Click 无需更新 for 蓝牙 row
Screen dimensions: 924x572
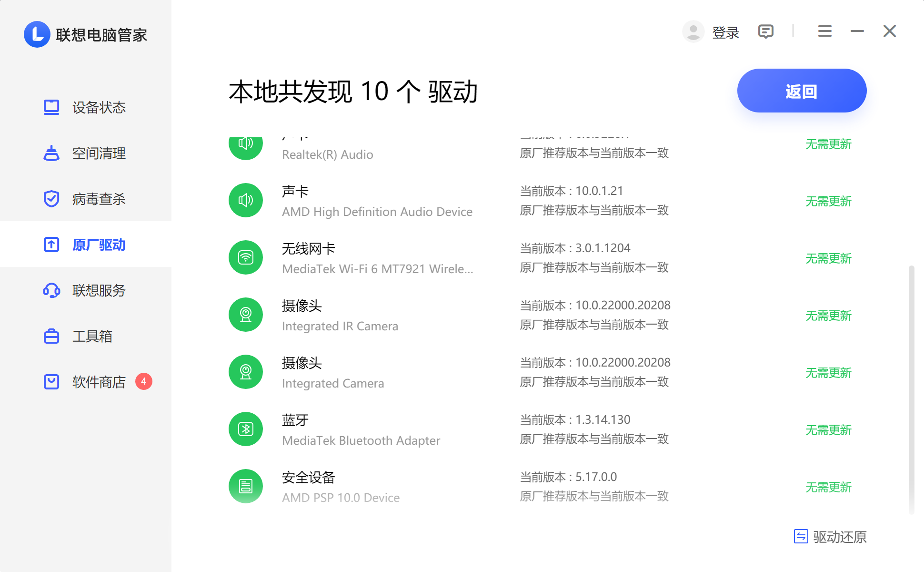pyautogui.click(x=828, y=430)
